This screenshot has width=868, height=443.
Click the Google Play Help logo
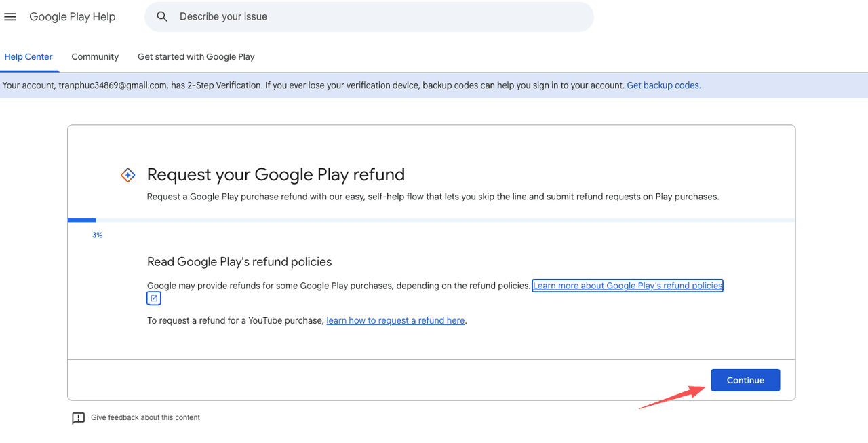pyautogui.click(x=72, y=16)
